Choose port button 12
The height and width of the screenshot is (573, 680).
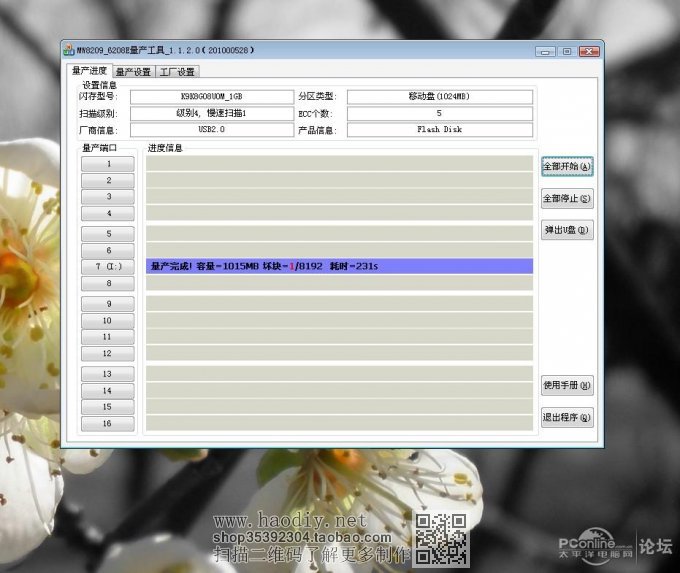pos(108,354)
